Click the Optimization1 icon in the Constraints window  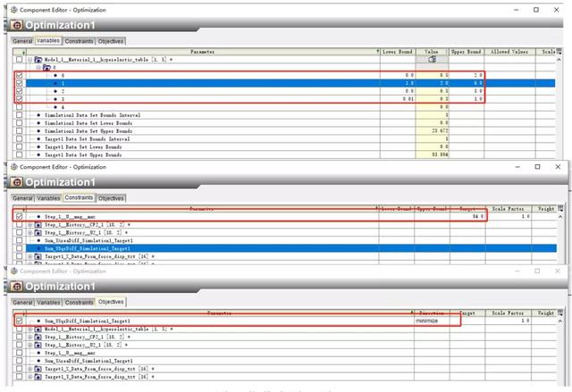click(x=17, y=182)
